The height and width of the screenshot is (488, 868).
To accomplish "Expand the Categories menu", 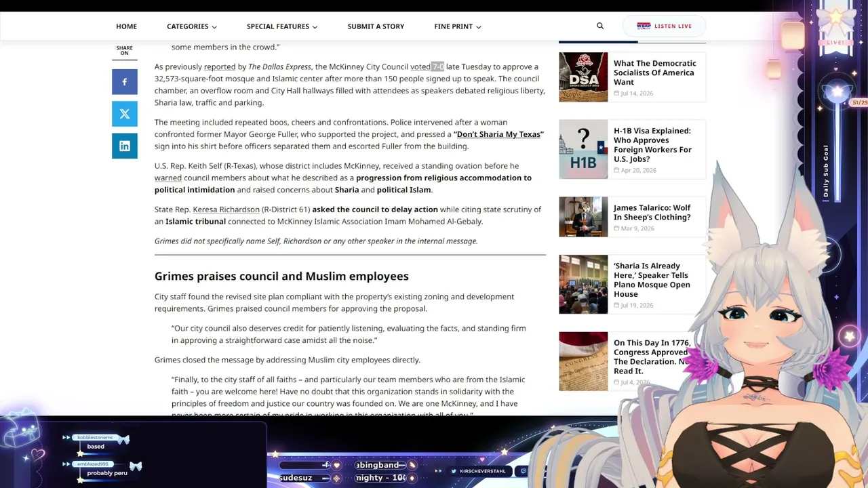I will [192, 26].
